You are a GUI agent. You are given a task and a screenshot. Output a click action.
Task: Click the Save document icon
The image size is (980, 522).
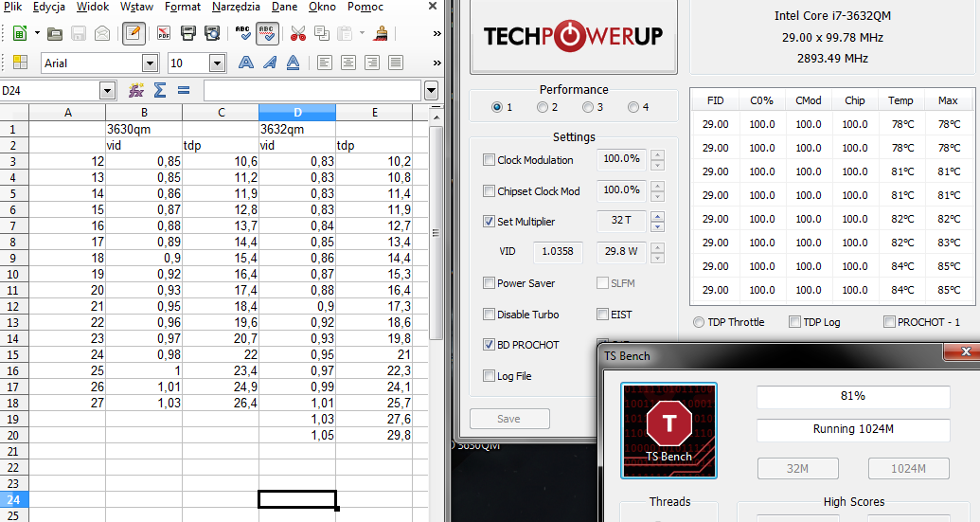click(x=79, y=33)
